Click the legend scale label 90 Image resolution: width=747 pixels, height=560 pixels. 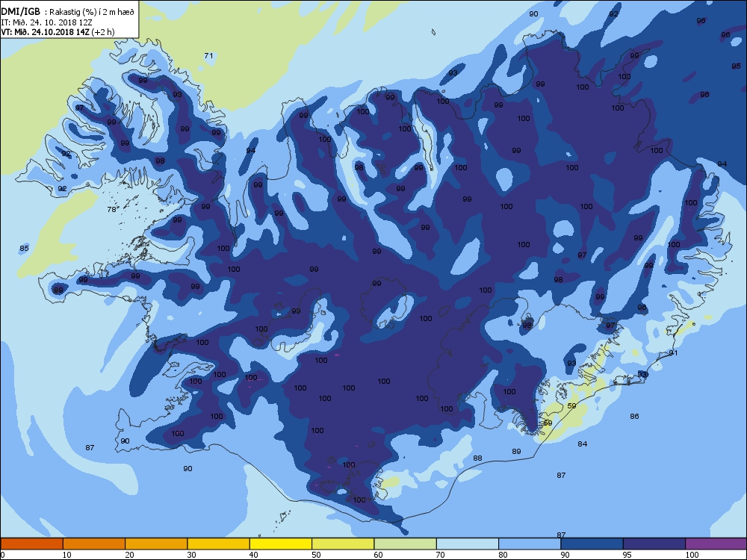(x=565, y=555)
